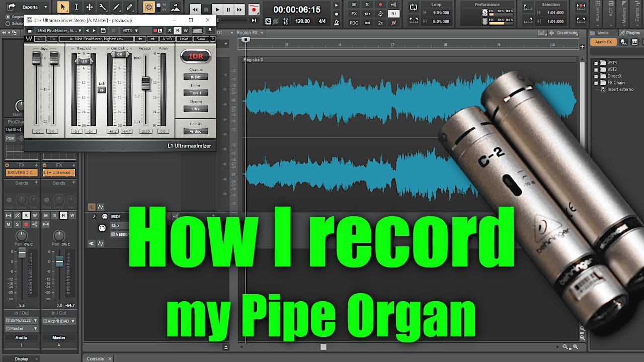This screenshot has height=362, width=644.
Task: Click the next preset arrow in Waves bar
Action: (153, 39)
